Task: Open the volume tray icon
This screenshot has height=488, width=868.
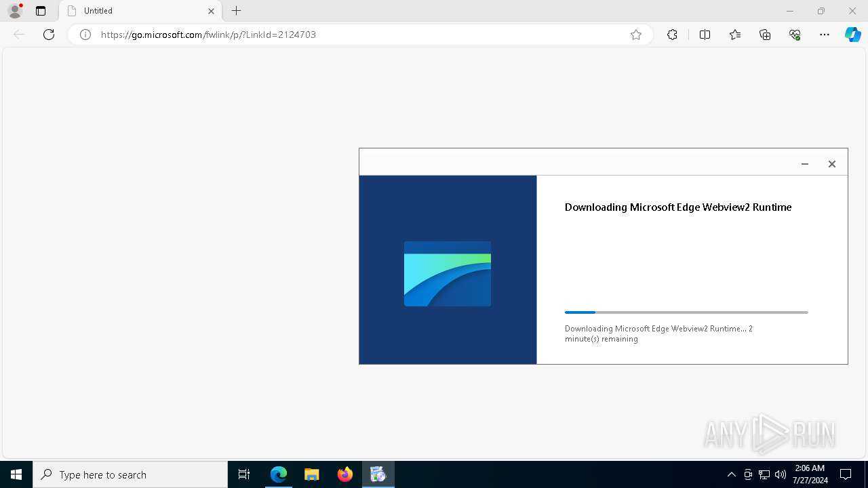Action: point(781,474)
